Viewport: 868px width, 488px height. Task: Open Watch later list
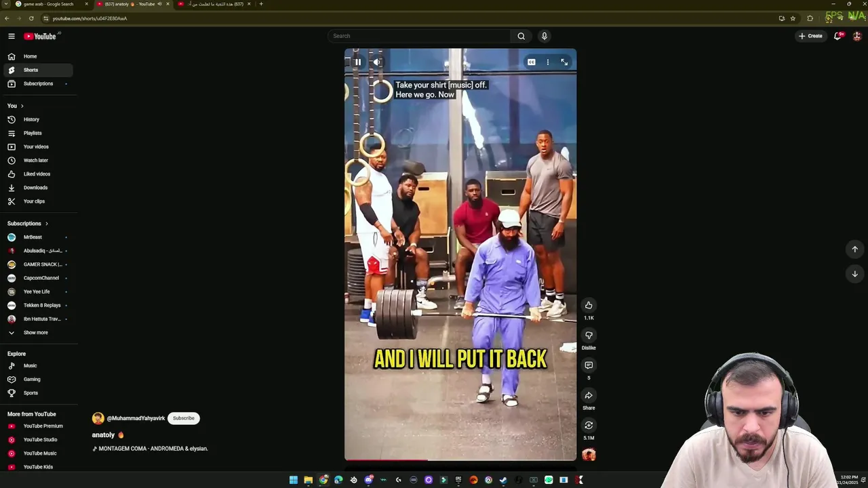[x=37, y=160]
